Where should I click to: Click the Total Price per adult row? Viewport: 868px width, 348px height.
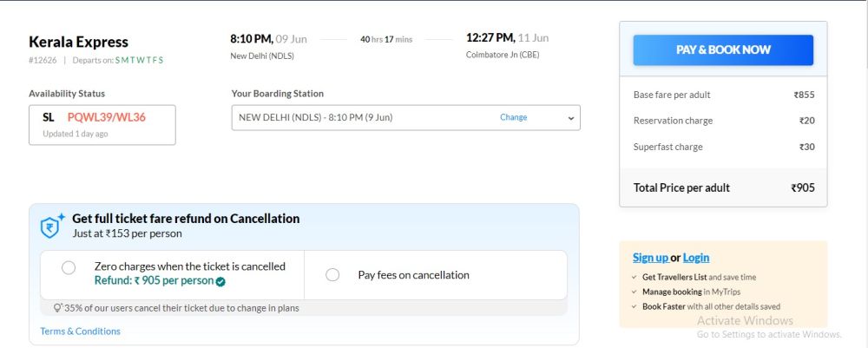[x=723, y=187]
